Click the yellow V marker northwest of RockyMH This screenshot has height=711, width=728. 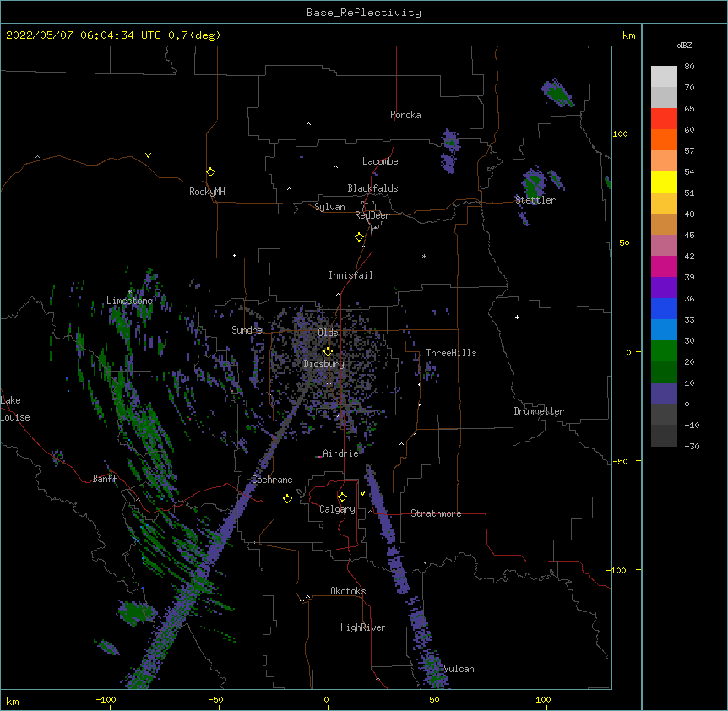coord(148,155)
